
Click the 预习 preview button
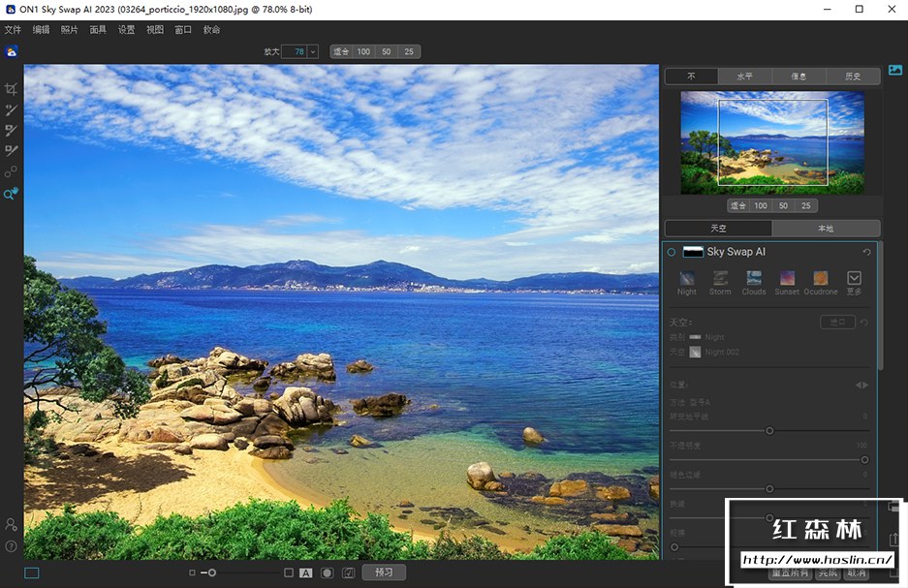click(384, 573)
